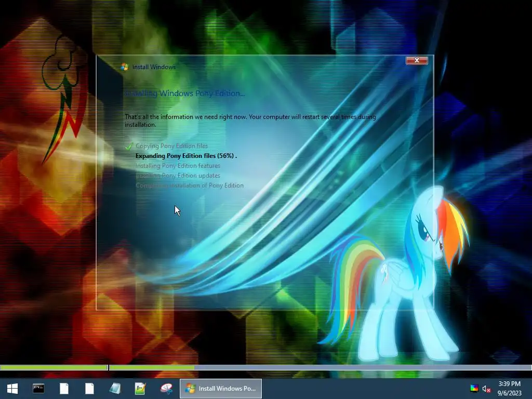
Task: Open the blue notepad icon in taskbar
Action: [x=115, y=389]
